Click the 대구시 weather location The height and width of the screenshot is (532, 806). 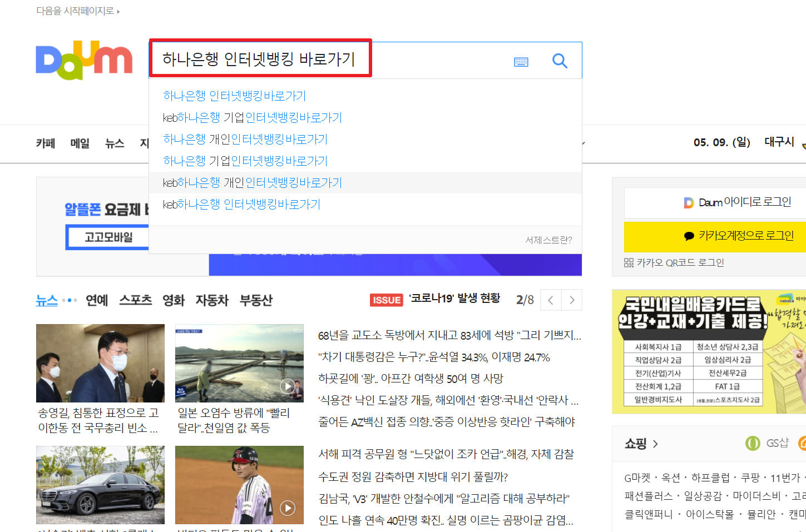tap(779, 142)
